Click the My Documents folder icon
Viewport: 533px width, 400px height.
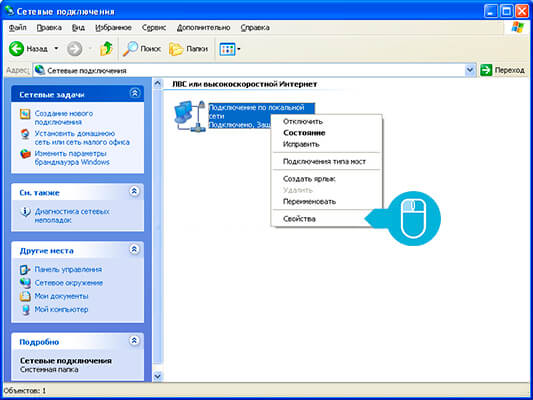pos(25,296)
